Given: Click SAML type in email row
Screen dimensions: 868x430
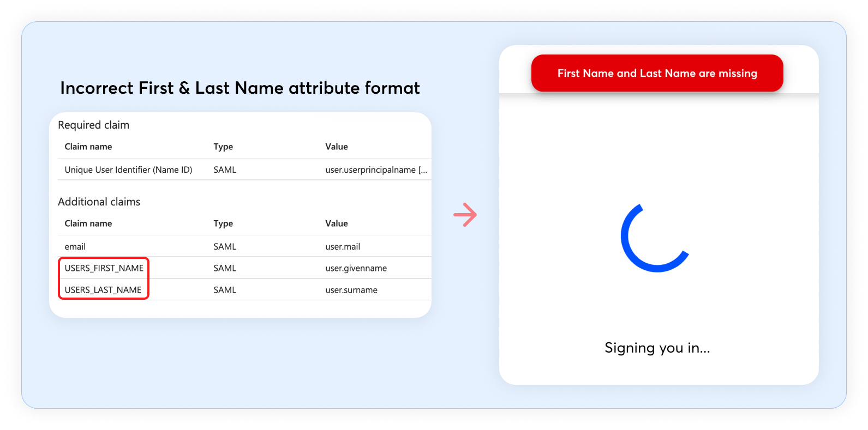Looking at the screenshot, I should (225, 247).
